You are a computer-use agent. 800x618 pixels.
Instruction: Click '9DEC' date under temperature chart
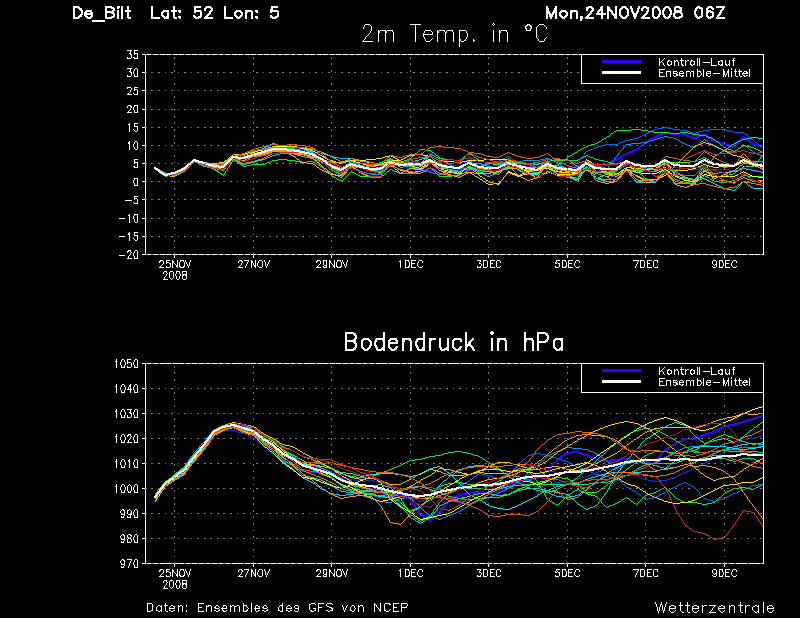tap(724, 264)
